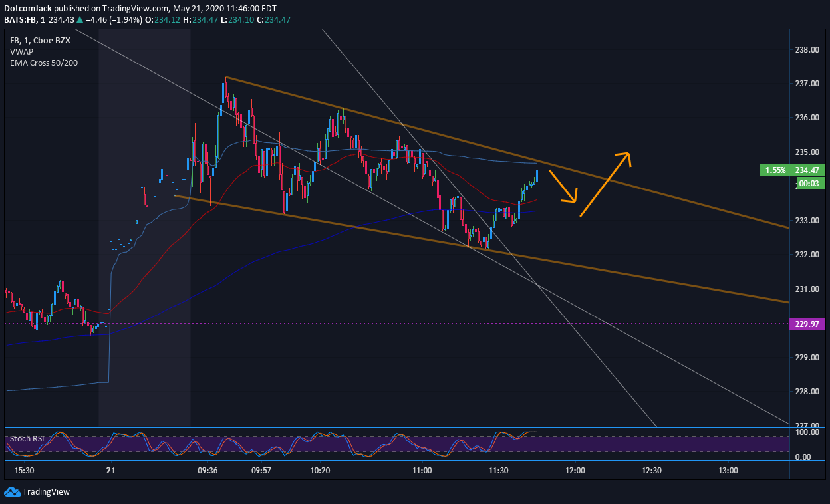Screen dimensions: 830x504
Task: Click the 100.00 Stoch RSI scale label
Action: point(806,432)
